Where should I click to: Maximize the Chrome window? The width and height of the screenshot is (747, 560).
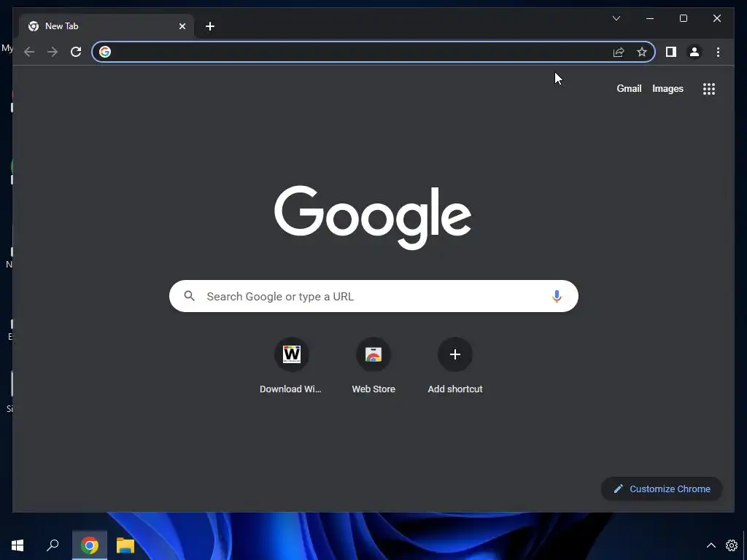tap(683, 18)
